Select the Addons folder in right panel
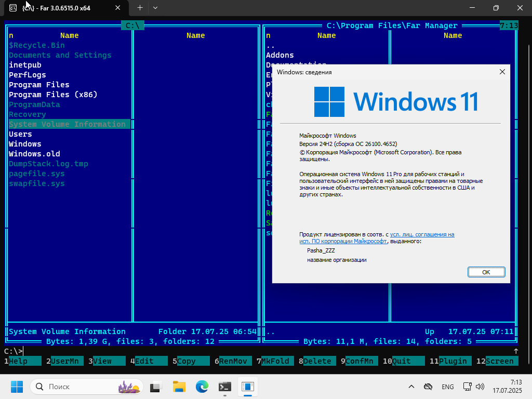The width and height of the screenshot is (532, 399). click(280, 55)
